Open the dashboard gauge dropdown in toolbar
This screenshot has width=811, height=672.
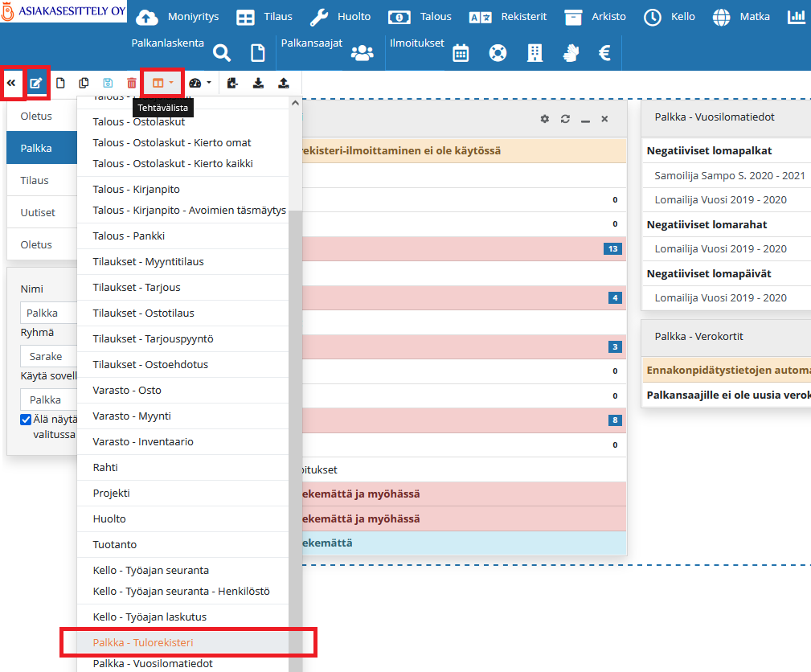(x=199, y=83)
